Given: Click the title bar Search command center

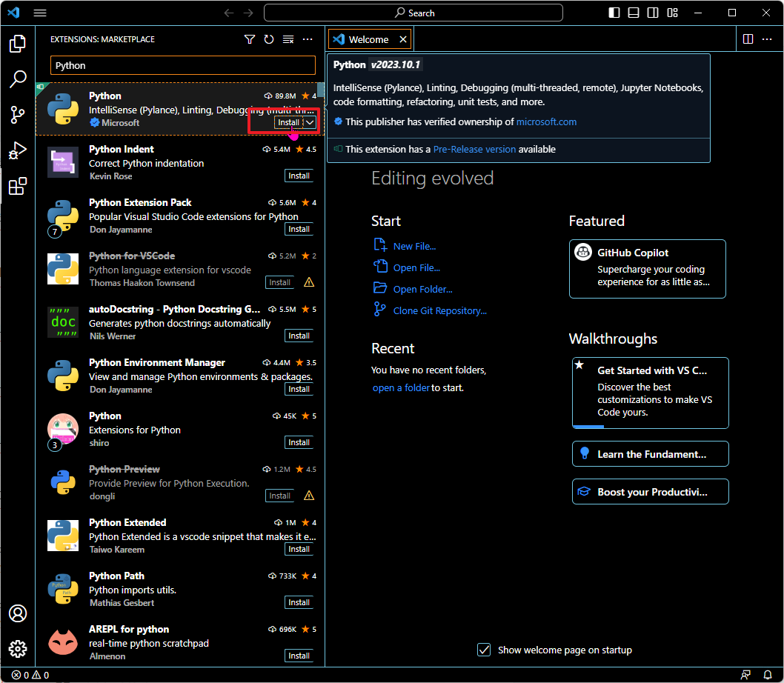Looking at the screenshot, I should pyautogui.click(x=413, y=13).
